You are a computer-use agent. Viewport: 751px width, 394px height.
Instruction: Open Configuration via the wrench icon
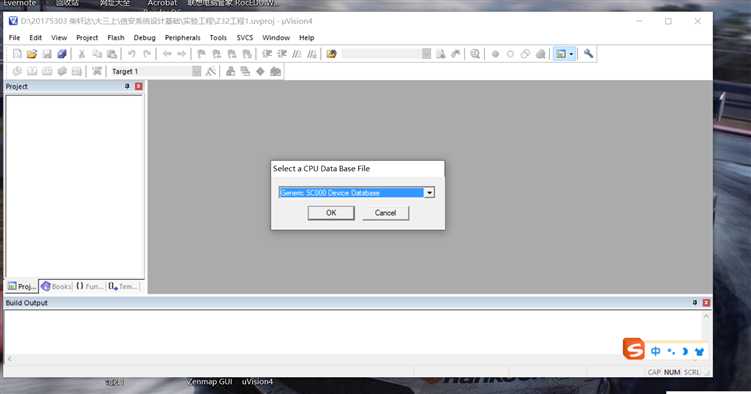(588, 54)
